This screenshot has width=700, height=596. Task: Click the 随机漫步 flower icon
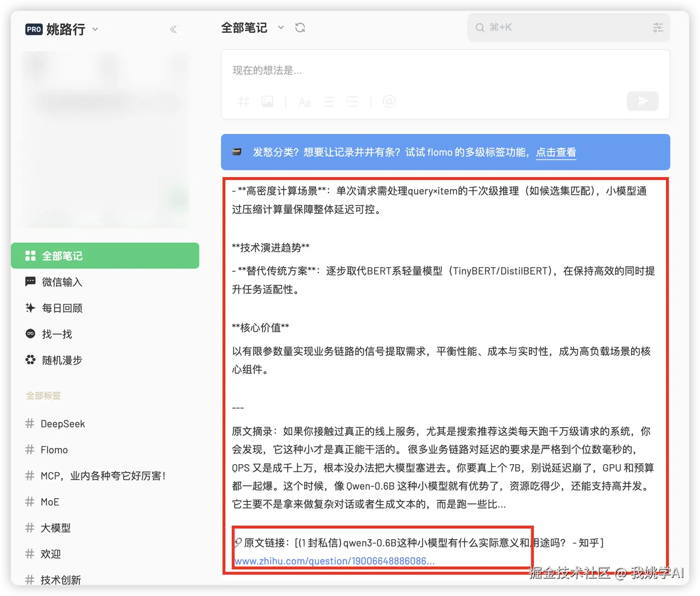[x=31, y=360]
